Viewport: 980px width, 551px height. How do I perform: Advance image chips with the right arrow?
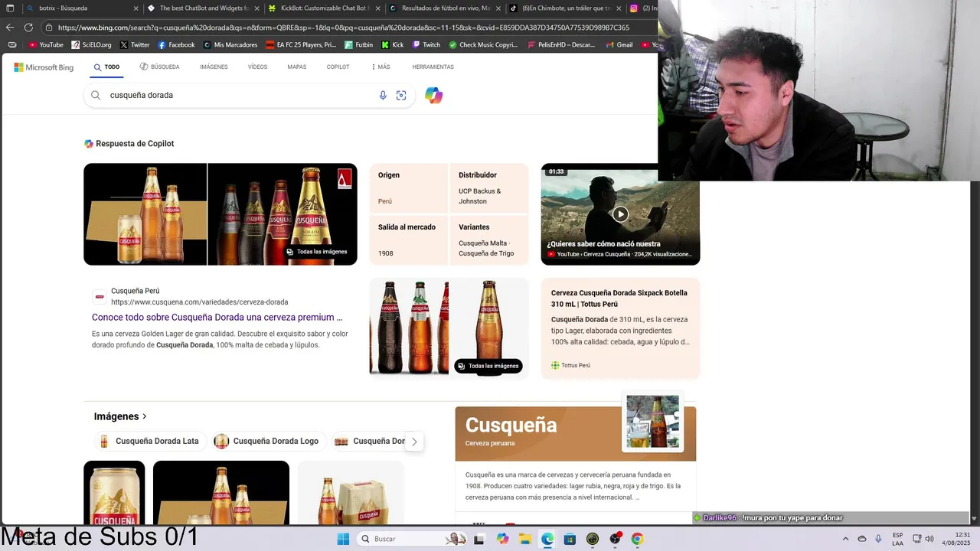tap(414, 442)
